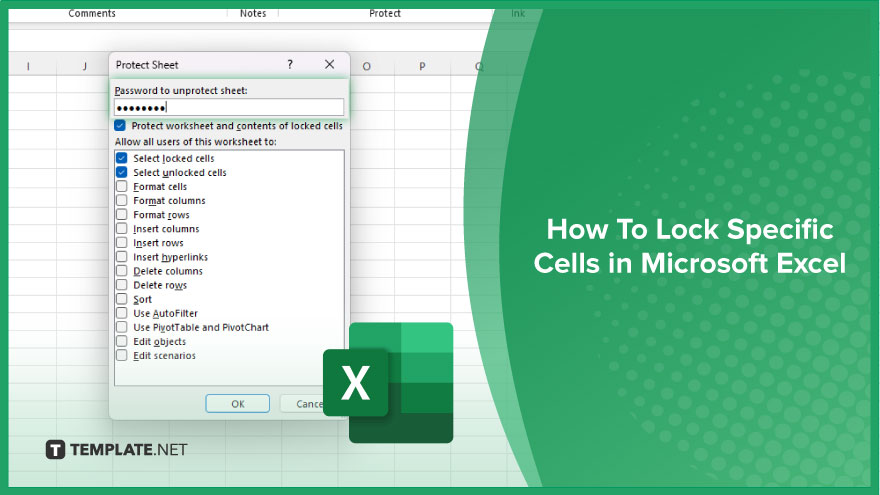Allow Insert columns option
The height and width of the screenshot is (495, 880).
click(122, 228)
